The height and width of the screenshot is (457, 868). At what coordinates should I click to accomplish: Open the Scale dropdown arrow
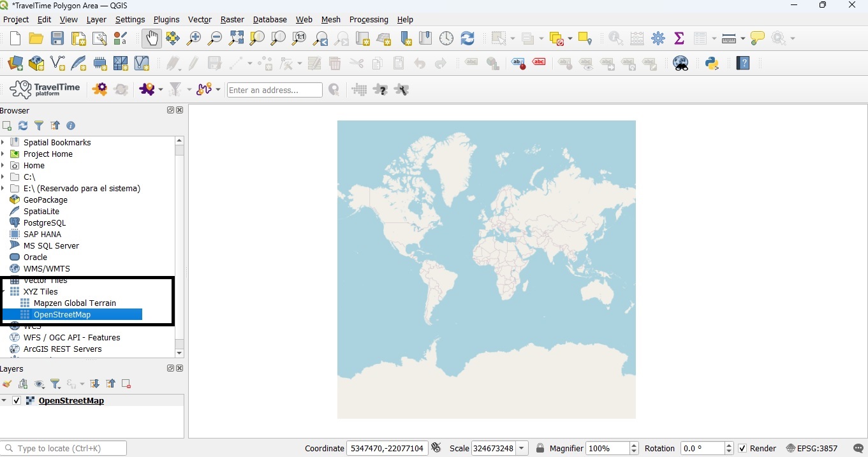(522, 449)
